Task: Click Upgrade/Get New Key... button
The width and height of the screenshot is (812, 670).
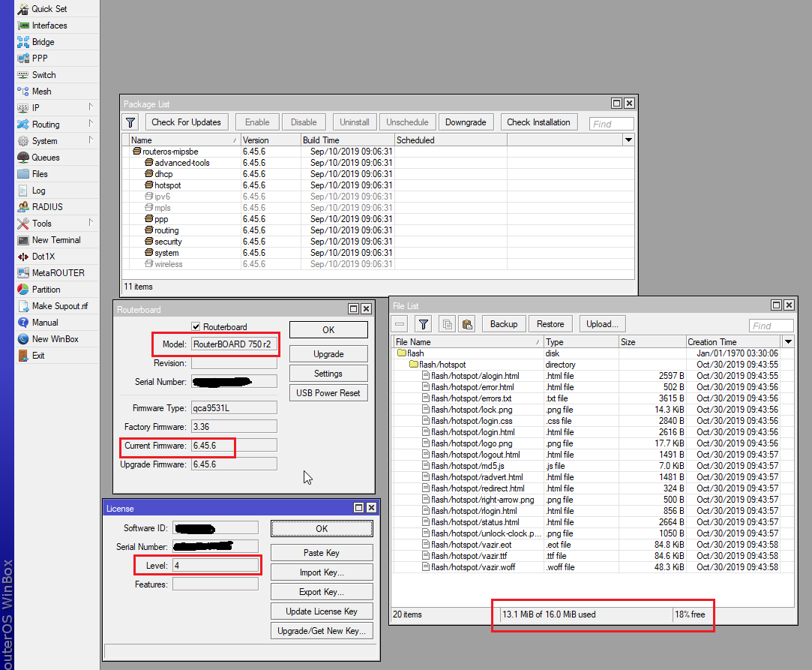Action: coord(322,631)
